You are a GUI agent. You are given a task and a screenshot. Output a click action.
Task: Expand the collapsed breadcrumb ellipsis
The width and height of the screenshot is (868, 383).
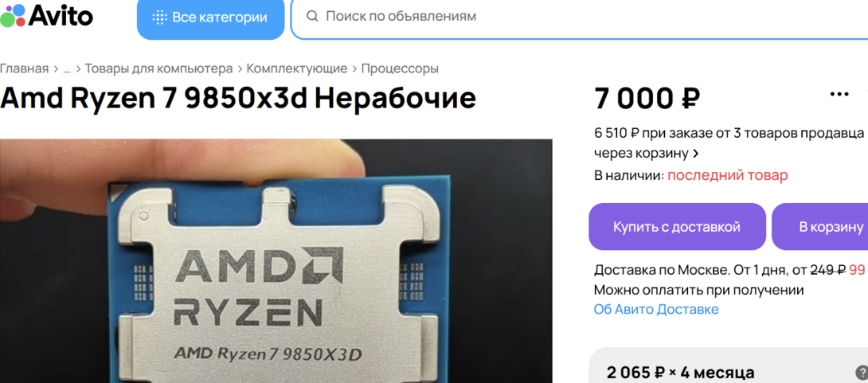(67, 70)
